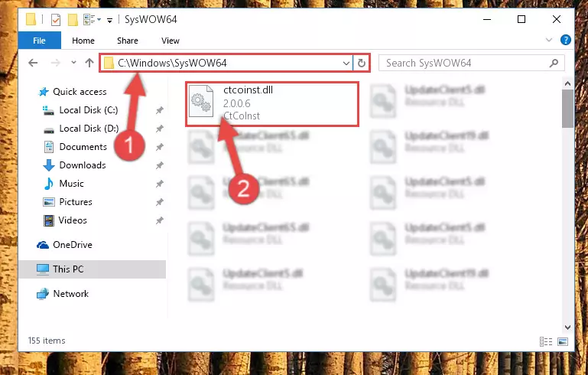This screenshot has height=375, width=588.
Task: Select the ctcoinst.dll file
Action: pos(272,104)
